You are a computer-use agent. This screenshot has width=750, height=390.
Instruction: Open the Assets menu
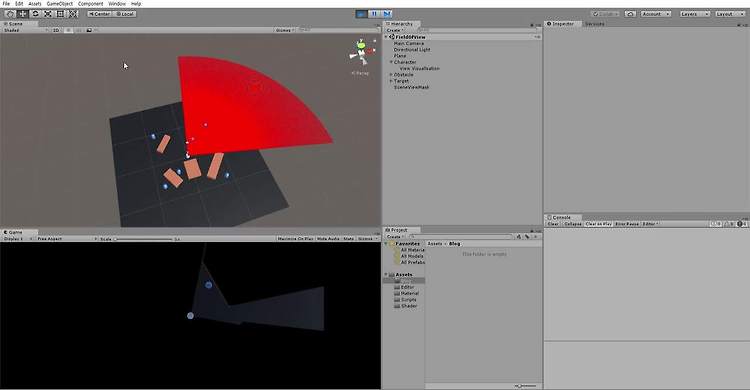[35, 3]
